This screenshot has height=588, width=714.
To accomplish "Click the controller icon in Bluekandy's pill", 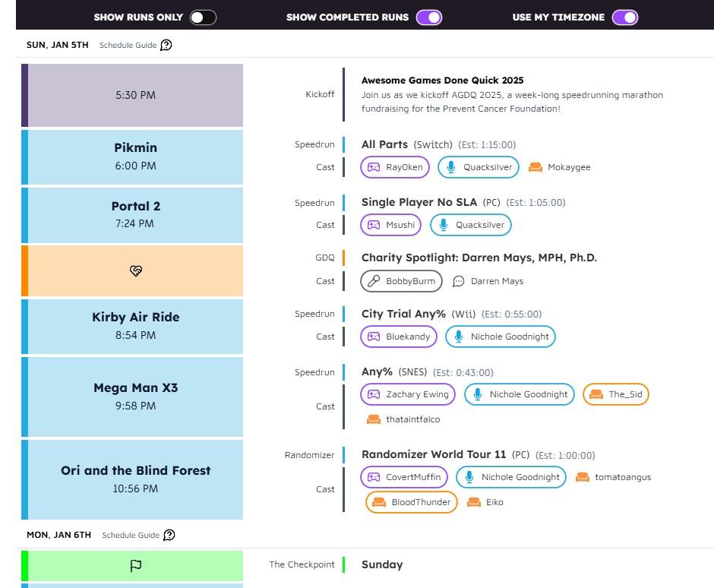I will [x=374, y=337].
